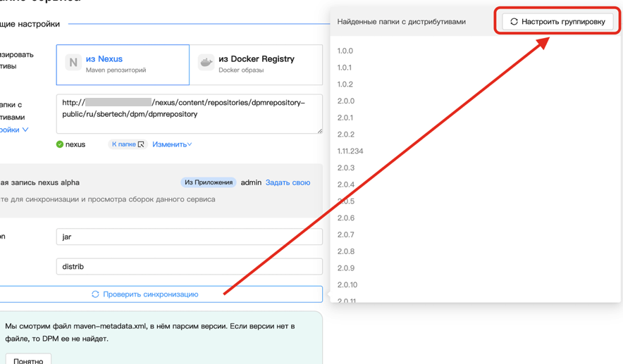623x364 pixels.
Task: Select version 1.0.0 in folder list
Action: [x=345, y=51]
